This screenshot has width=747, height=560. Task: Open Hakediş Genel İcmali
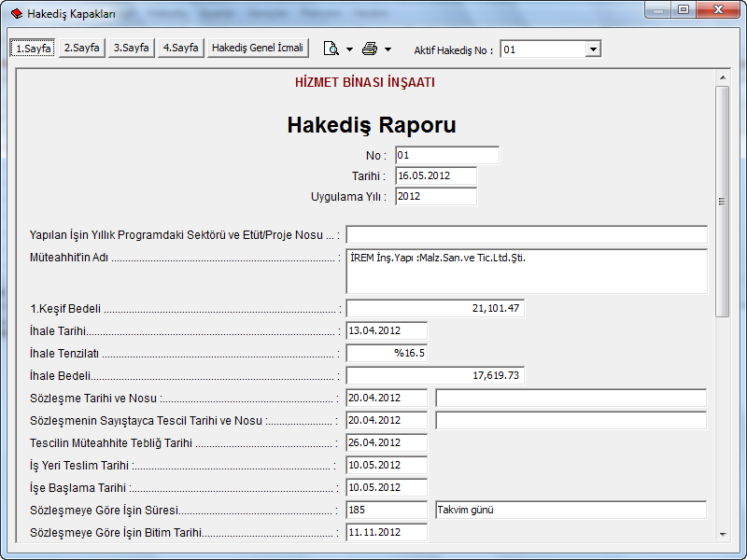(258, 48)
